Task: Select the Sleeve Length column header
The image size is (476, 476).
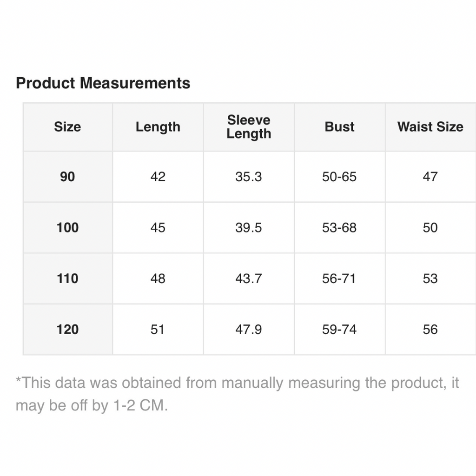Action: pyautogui.click(x=249, y=127)
